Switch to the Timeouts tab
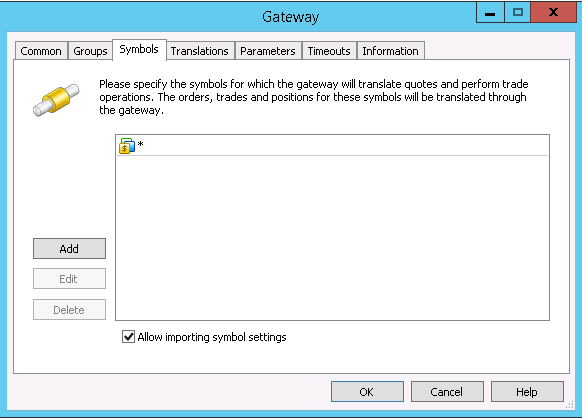This screenshot has width=582, height=418. (329, 51)
